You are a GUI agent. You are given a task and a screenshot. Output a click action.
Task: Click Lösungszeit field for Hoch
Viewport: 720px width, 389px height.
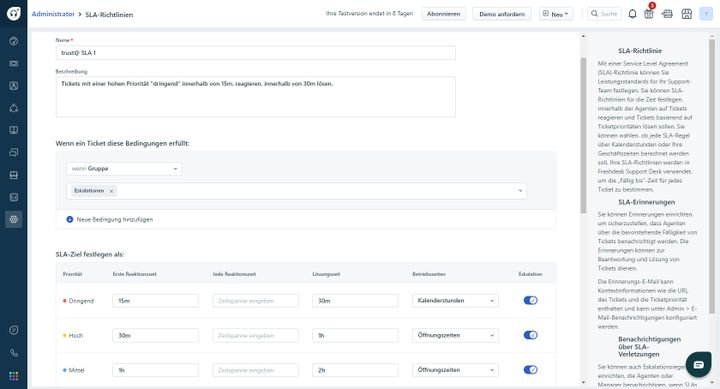tap(355, 335)
